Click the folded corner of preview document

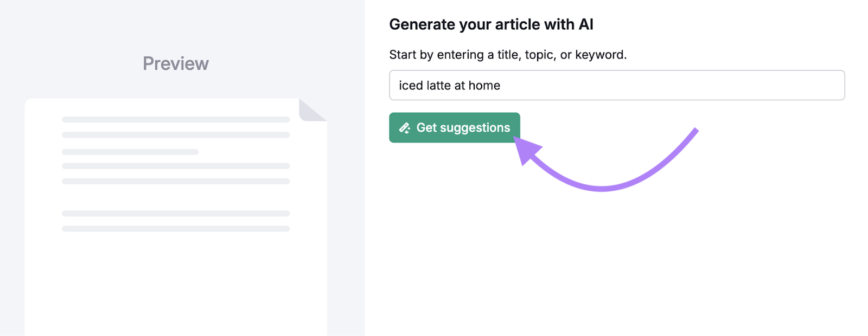pos(310,111)
